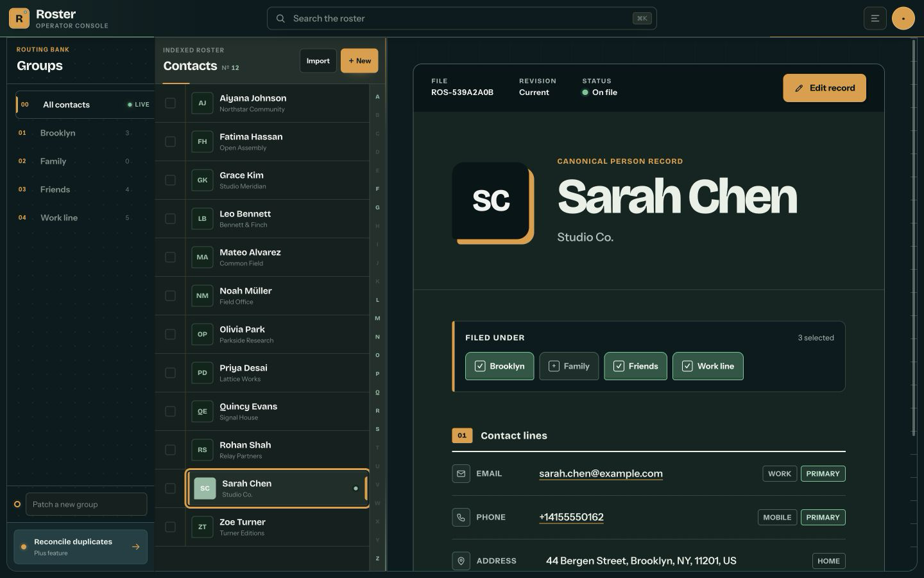The width and height of the screenshot is (924, 578).
Task: Click the On file status text
Action: pos(604,92)
